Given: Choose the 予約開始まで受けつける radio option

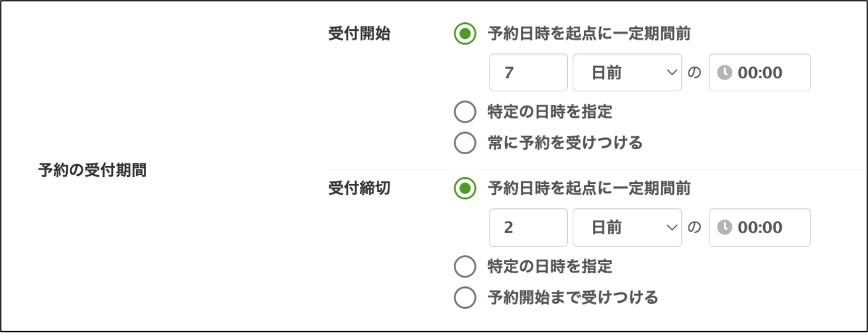Looking at the screenshot, I should (x=465, y=298).
